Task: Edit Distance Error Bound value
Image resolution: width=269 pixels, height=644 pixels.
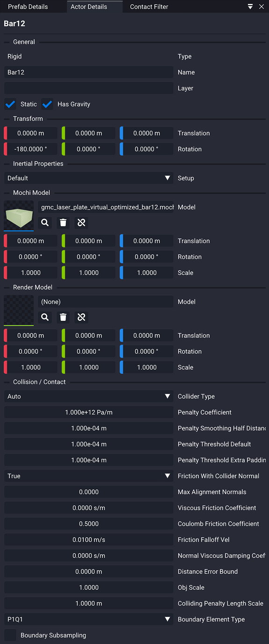Action: point(89,571)
